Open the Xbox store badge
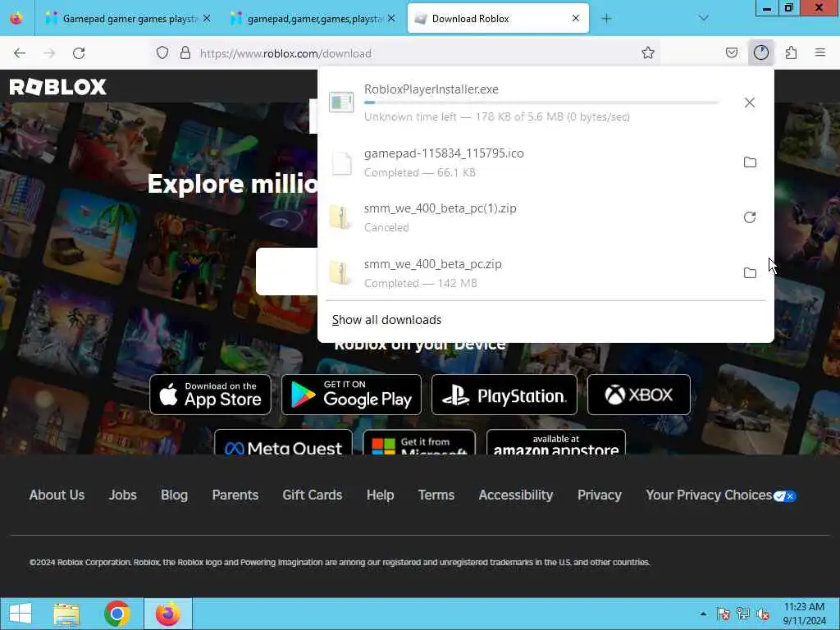Image resolution: width=840 pixels, height=630 pixels. 638,395
